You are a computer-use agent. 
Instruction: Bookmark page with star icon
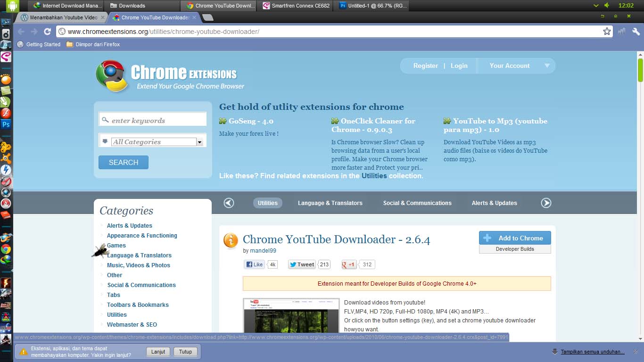(607, 32)
